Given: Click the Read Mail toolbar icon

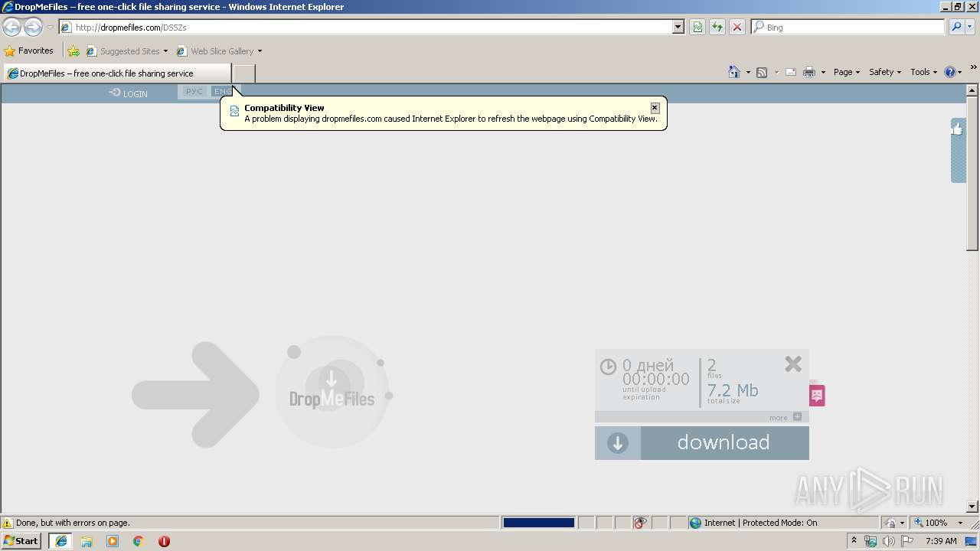Looking at the screenshot, I should tap(791, 72).
